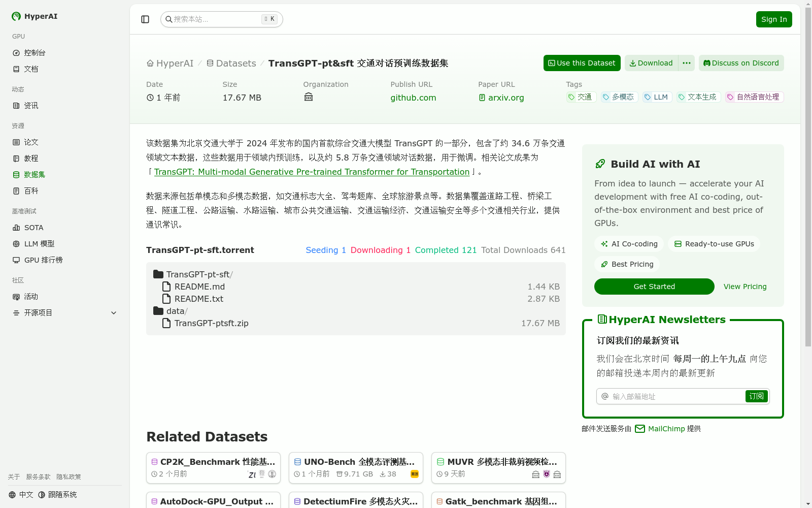Viewport: 812px width, 508px height.
Task: Open the three-dots more options menu
Action: coord(687,63)
